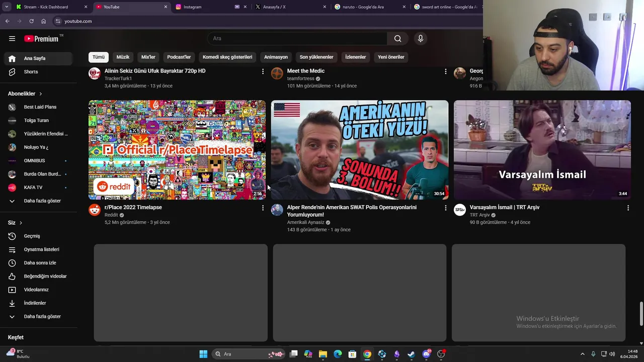644x362 pixels.
Task: Open more options for r/Place 2022 Timelapse
Action: click(x=263, y=208)
